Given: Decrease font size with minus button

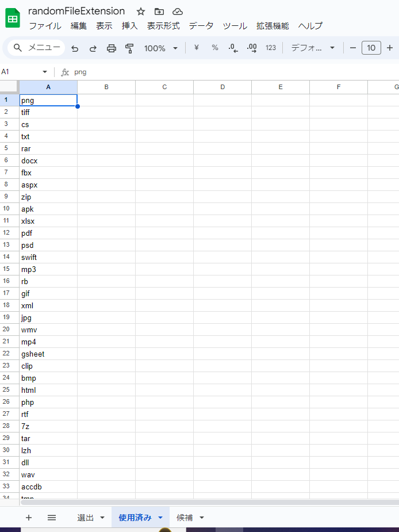Looking at the screenshot, I should point(353,48).
